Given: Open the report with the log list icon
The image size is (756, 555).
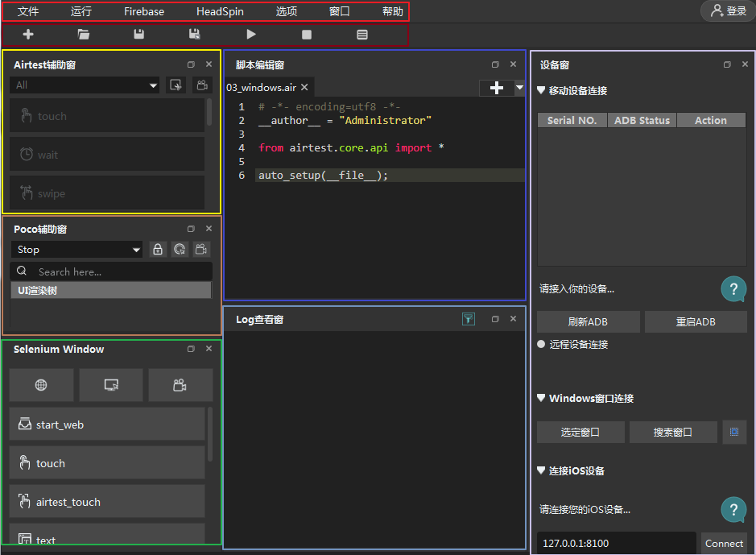Looking at the screenshot, I should (x=362, y=35).
